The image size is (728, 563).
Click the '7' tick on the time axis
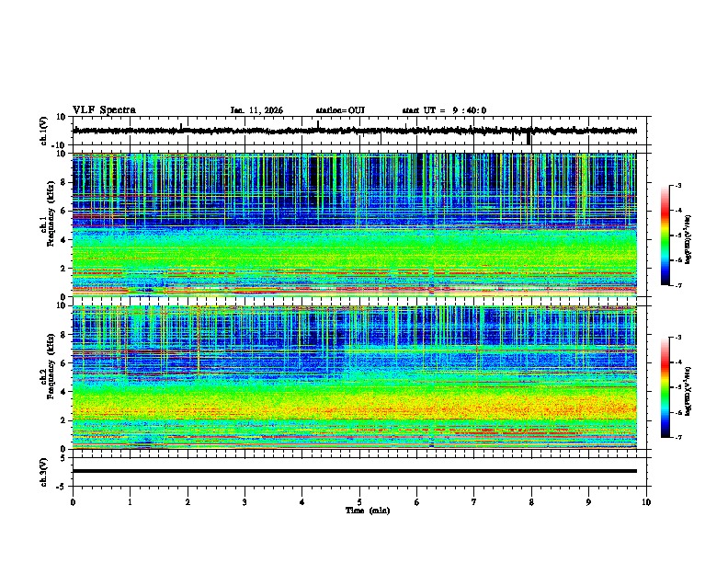[474, 502]
